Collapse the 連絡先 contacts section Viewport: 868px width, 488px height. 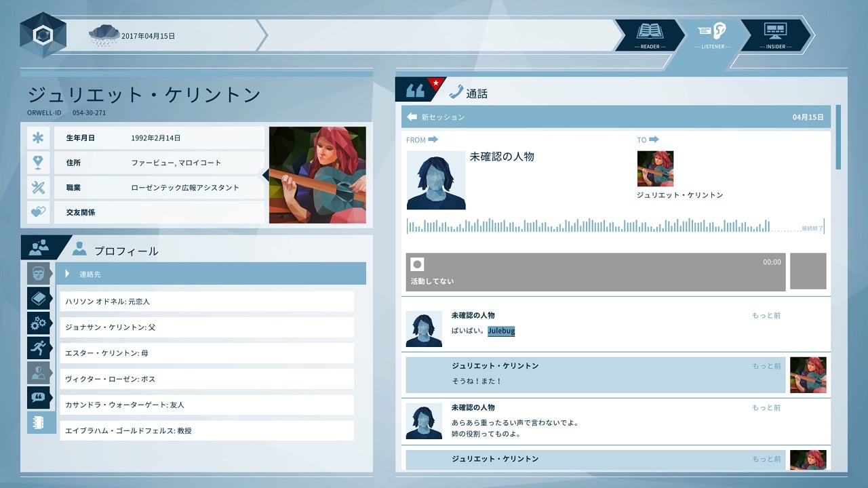pos(68,274)
